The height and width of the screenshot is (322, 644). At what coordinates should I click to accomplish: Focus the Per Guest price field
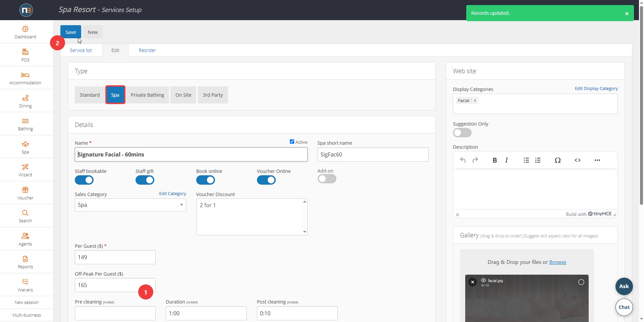(115, 257)
